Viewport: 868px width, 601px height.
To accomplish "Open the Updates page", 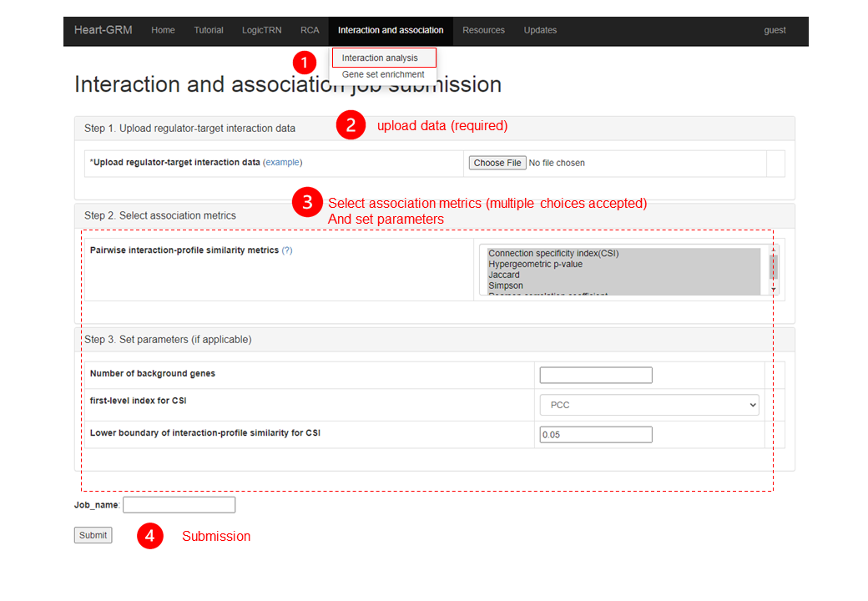I will click(x=540, y=30).
